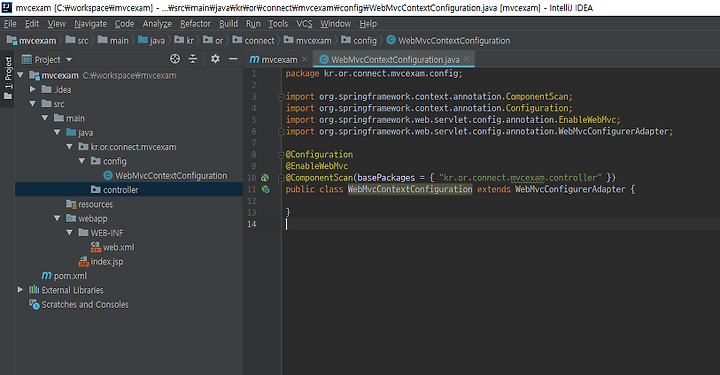
Task: Collapse the config package arrow
Action: pyautogui.click(x=82, y=161)
